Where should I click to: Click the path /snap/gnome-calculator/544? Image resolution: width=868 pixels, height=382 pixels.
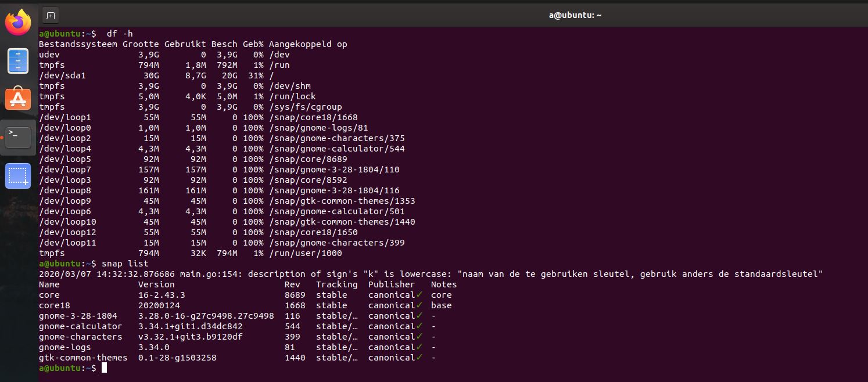click(x=337, y=149)
